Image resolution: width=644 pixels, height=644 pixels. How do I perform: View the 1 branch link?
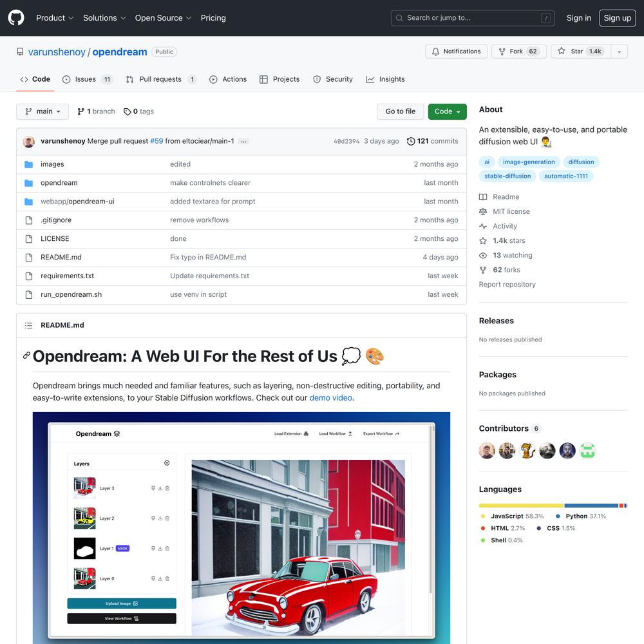pos(96,111)
